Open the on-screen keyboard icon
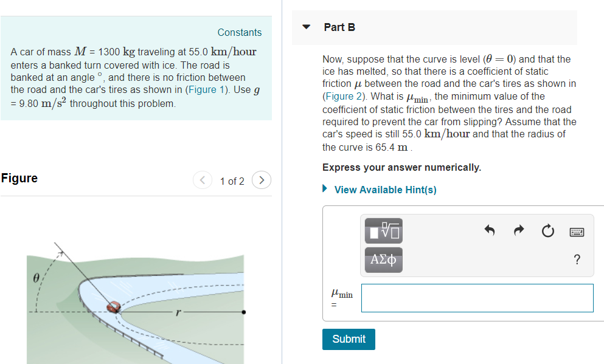The image size is (604, 364). click(x=577, y=232)
